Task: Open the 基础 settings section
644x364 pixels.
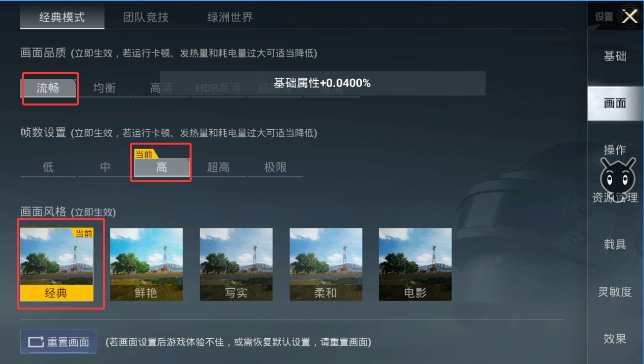Action: [x=615, y=56]
